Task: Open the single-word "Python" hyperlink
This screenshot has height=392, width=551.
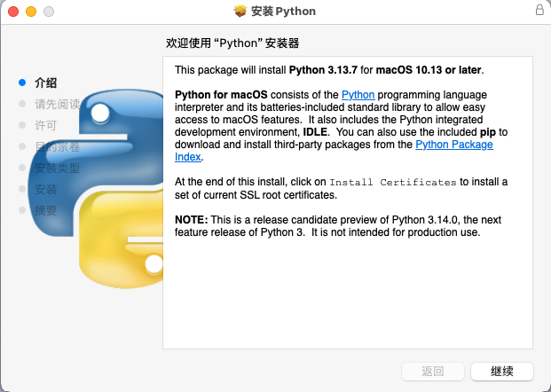Action: (358, 94)
